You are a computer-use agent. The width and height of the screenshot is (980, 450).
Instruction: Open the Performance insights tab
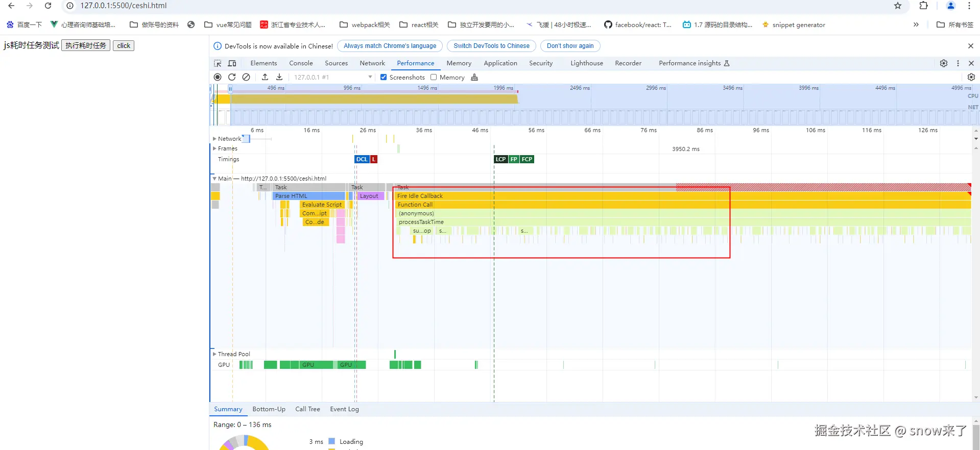point(694,63)
